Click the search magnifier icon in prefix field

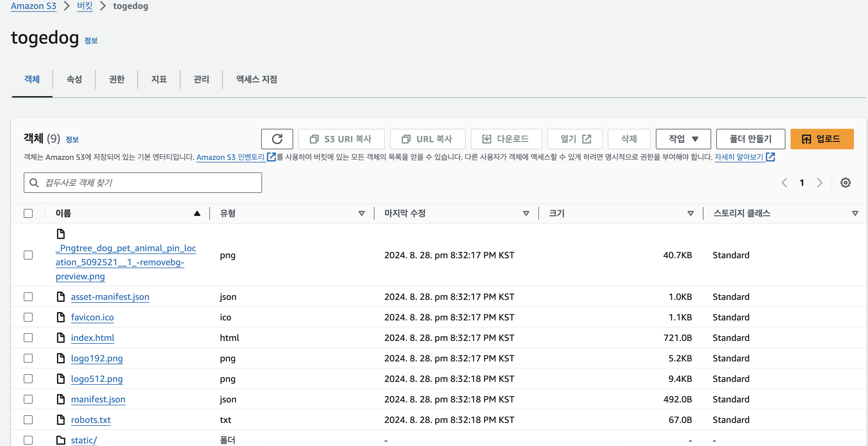tap(34, 183)
